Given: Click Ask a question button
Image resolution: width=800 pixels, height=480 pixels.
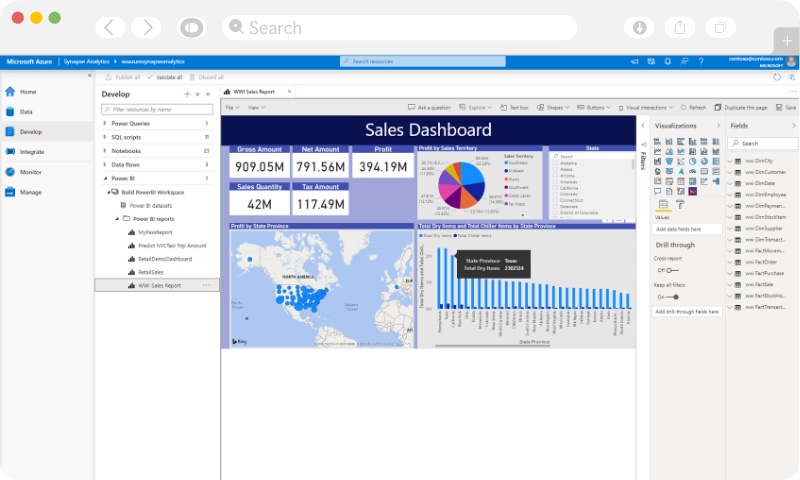Looking at the screenshot, I should (x=429, y=108).
